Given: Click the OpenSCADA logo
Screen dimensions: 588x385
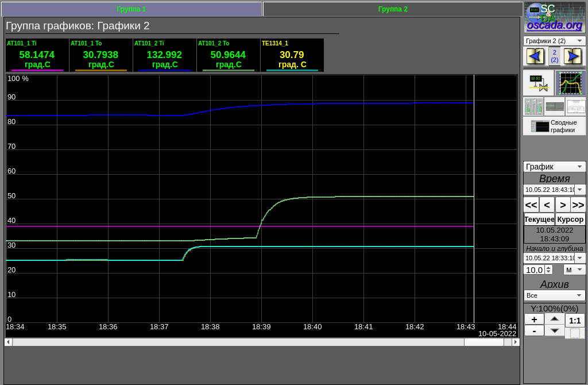Looking at the screenshot, I should [554, 17].
